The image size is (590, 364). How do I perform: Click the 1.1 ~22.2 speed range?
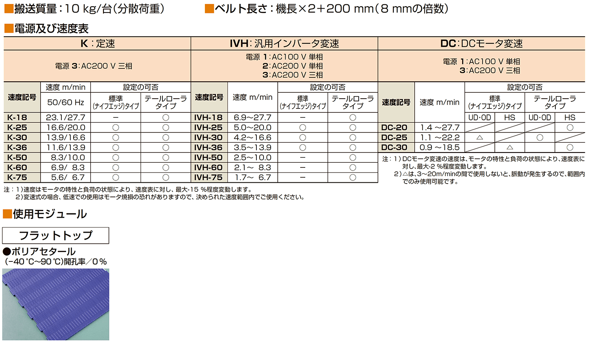pyautogui.click(x=440, y=138)
